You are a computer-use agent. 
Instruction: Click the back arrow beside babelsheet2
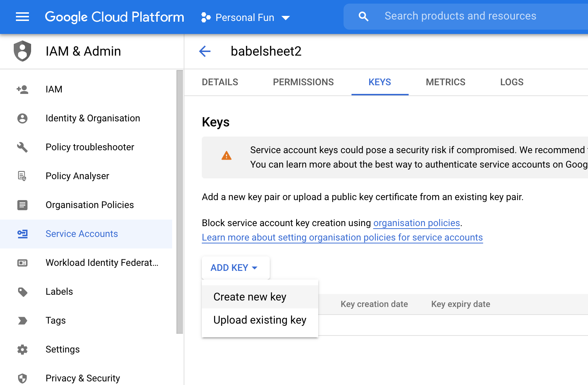coord(205,51)
